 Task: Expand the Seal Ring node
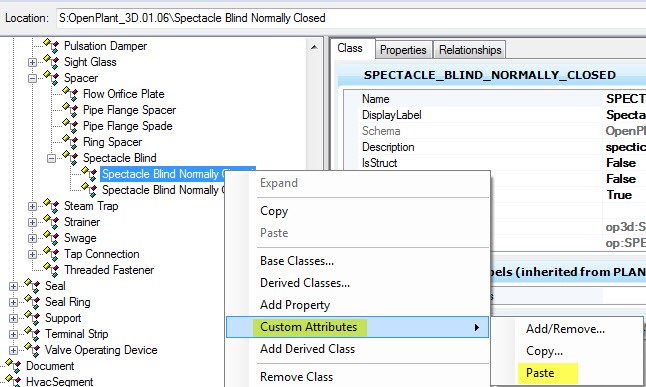point(13,302)
